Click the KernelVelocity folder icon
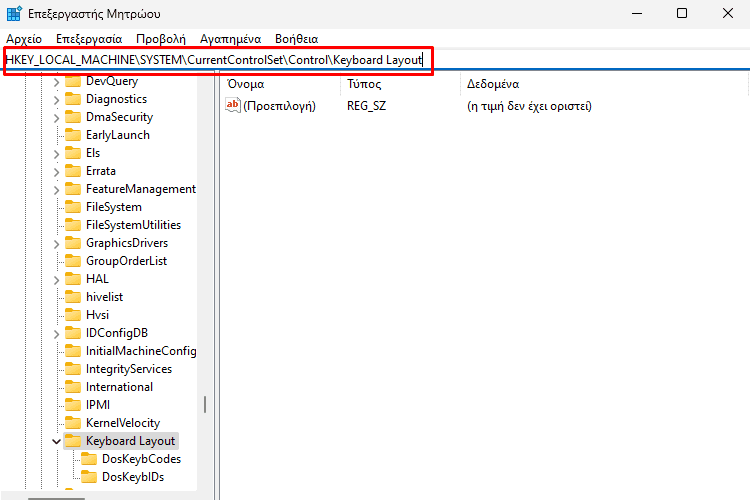750x500 pixels. pyautogui.click(x=73, y=423)
